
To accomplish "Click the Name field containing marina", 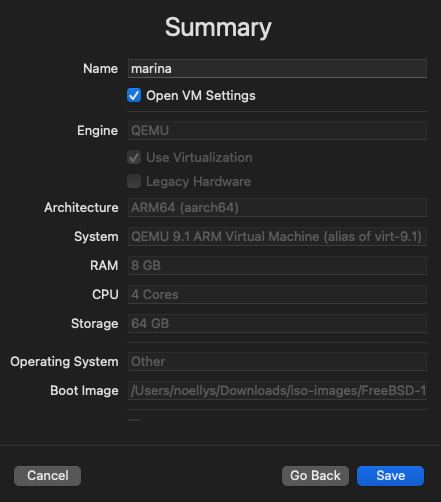I will [x=277, y=69].
